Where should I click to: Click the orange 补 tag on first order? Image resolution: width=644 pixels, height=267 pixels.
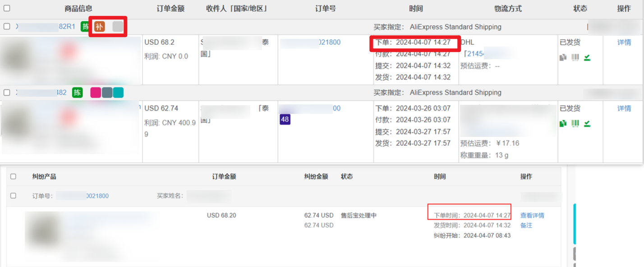pos(99,27)
